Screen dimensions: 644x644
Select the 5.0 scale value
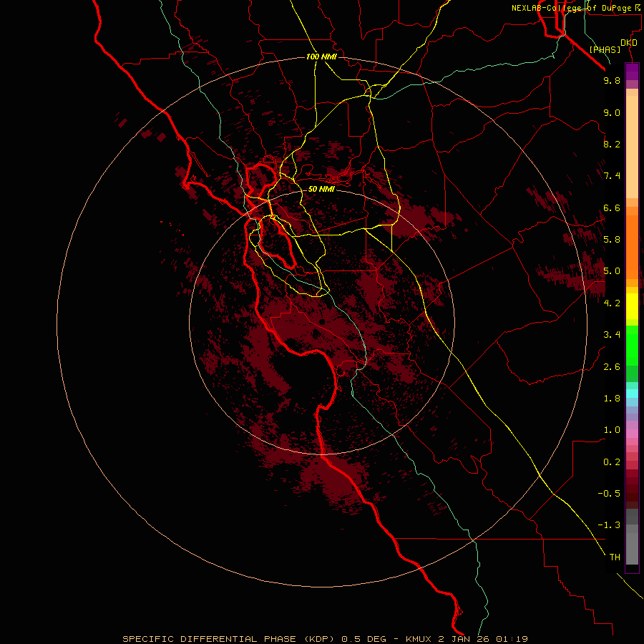coord(612,271)
